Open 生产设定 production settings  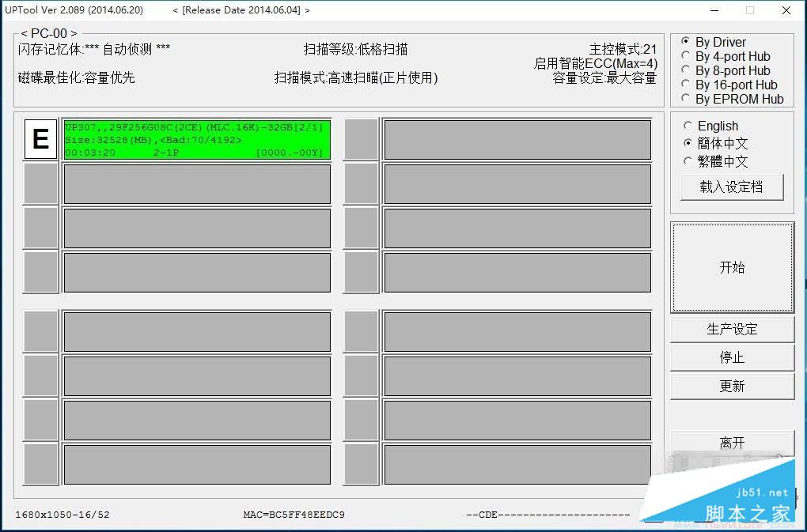pos(731,329)
